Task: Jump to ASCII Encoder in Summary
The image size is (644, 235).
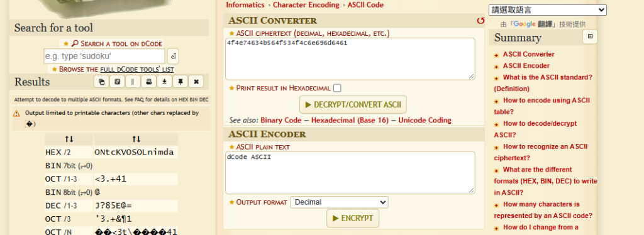Action: click(526, 65)
